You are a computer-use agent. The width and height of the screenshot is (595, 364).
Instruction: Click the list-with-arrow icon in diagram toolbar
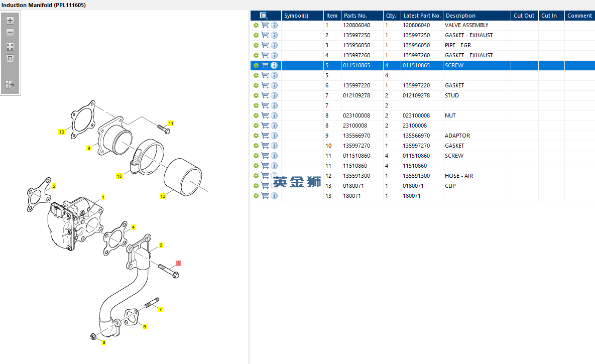point(10,85)
